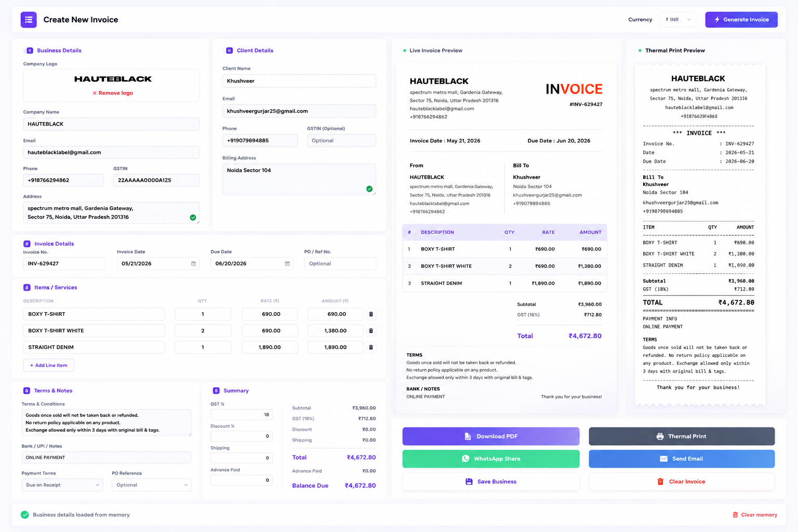Focus the Bank / UPI / Notes field
798x532 pixels.
point(107,458)
